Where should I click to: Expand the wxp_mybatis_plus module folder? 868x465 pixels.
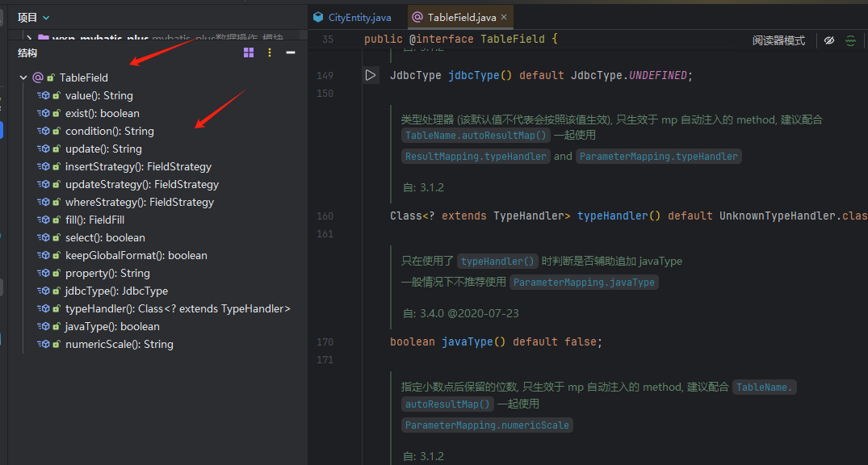click(30, 38)
